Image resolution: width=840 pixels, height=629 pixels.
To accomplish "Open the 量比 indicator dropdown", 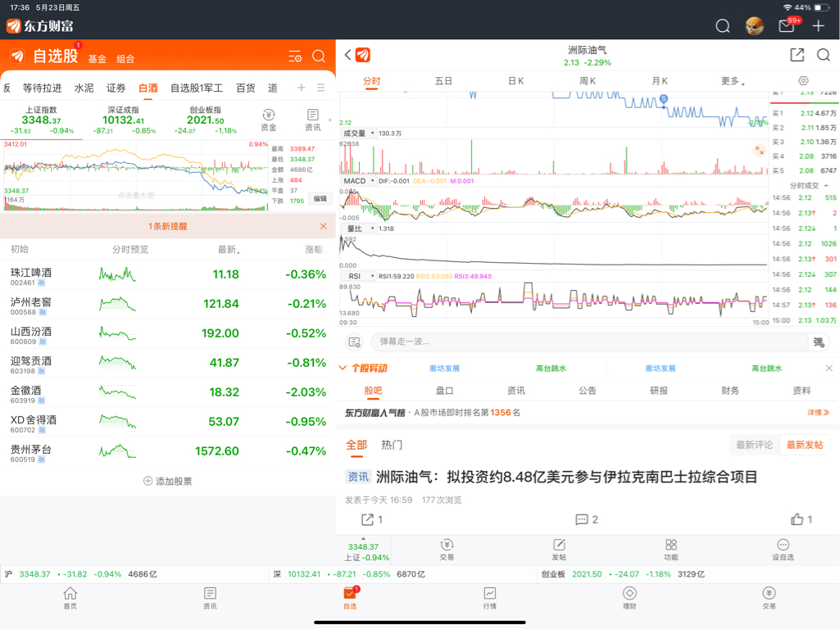I will click(358, 229).
